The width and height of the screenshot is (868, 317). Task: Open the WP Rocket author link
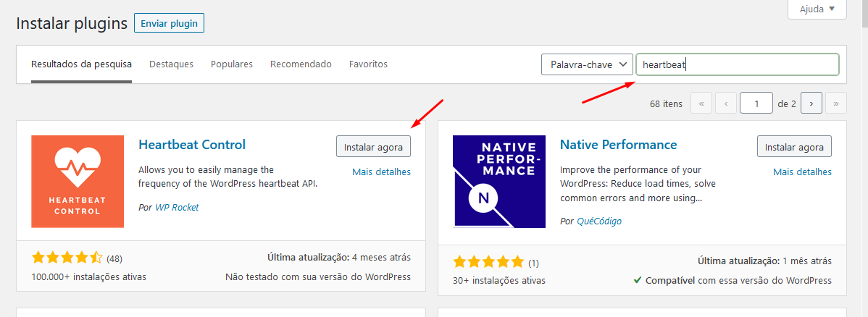(x=177, y=208)
